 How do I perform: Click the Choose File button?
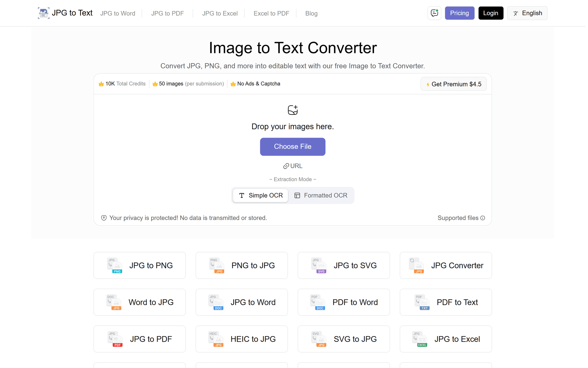point(293,147)
